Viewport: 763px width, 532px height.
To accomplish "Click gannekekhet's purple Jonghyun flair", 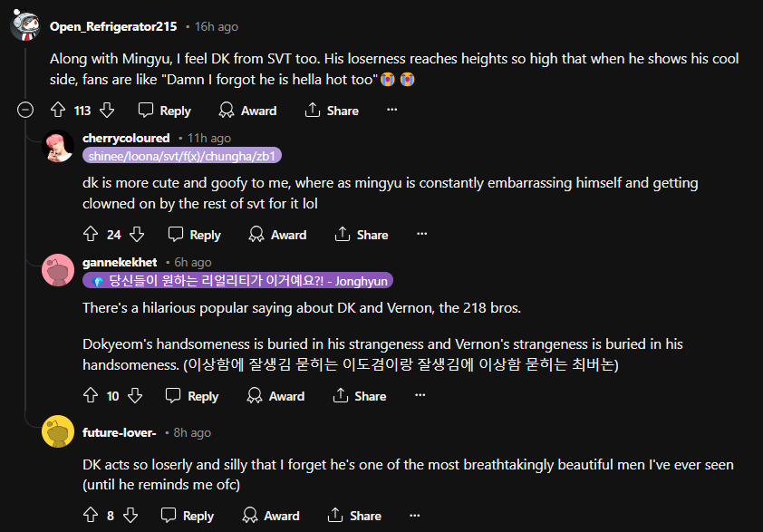I will click(237, 281).
